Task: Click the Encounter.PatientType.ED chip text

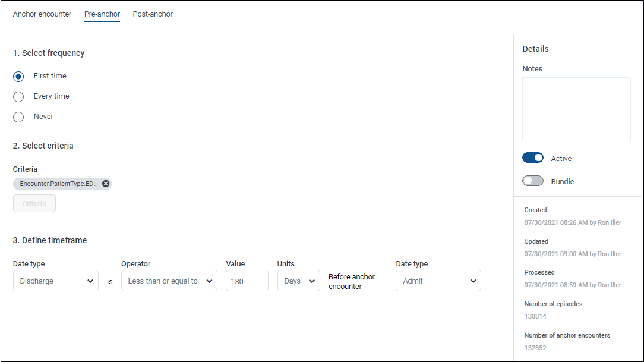Action: tap(59, 184)
